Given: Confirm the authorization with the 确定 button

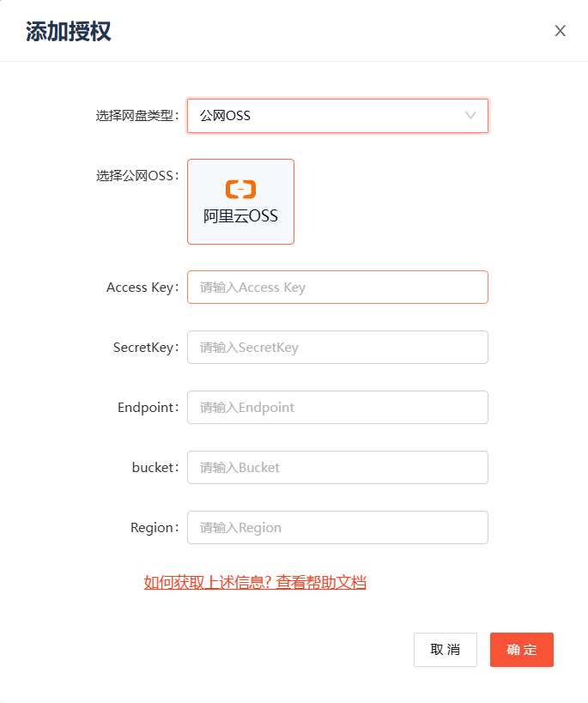Looking at the screenshot, I should pyautogui.click(x=521, y=650).
